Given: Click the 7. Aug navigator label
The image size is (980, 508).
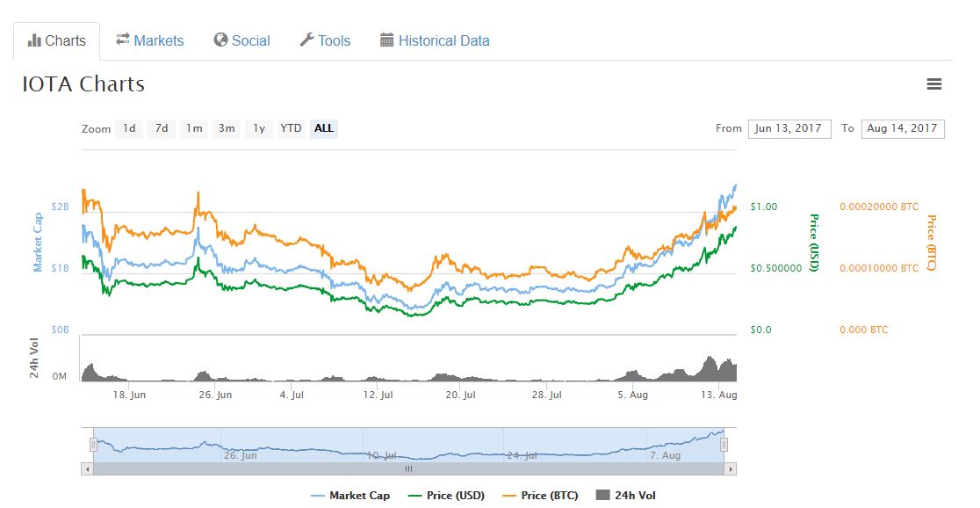Looking at the screenshot, I should click(x=665, y=455).
